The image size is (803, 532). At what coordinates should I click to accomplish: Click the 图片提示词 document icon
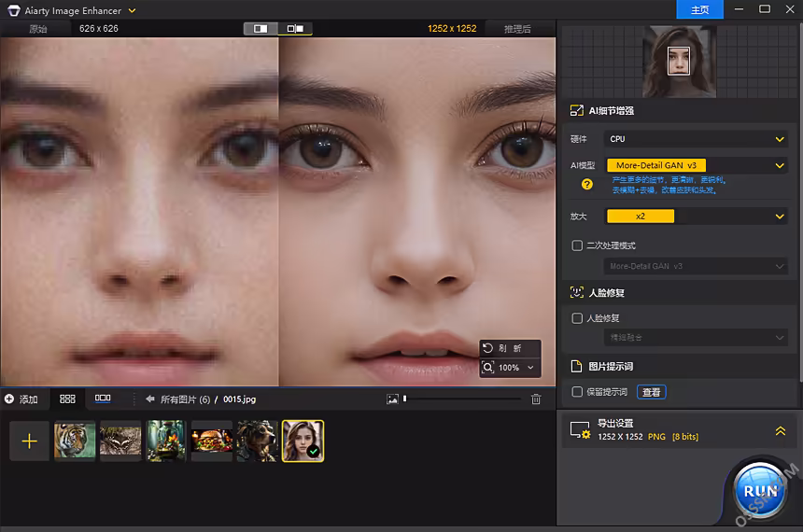577,366
